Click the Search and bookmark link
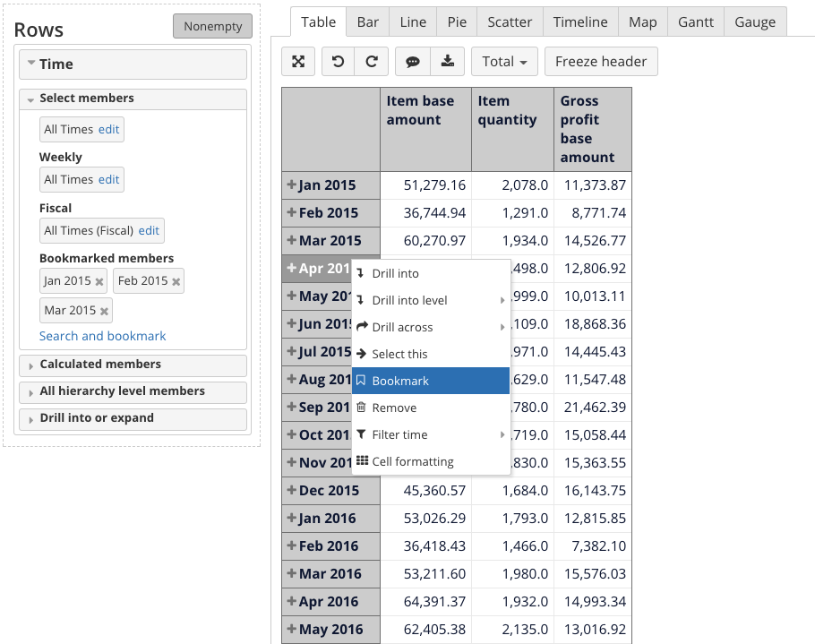This screenshot has width=815, height=644. click(x=103, y=336)
